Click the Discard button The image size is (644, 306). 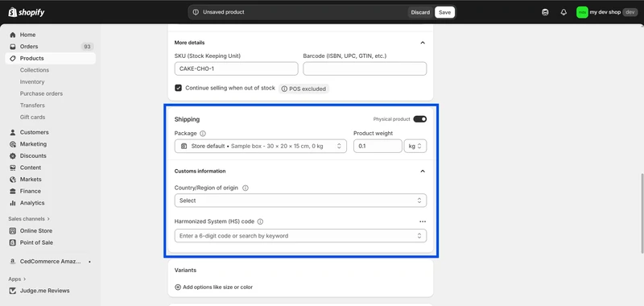(420, 12)
